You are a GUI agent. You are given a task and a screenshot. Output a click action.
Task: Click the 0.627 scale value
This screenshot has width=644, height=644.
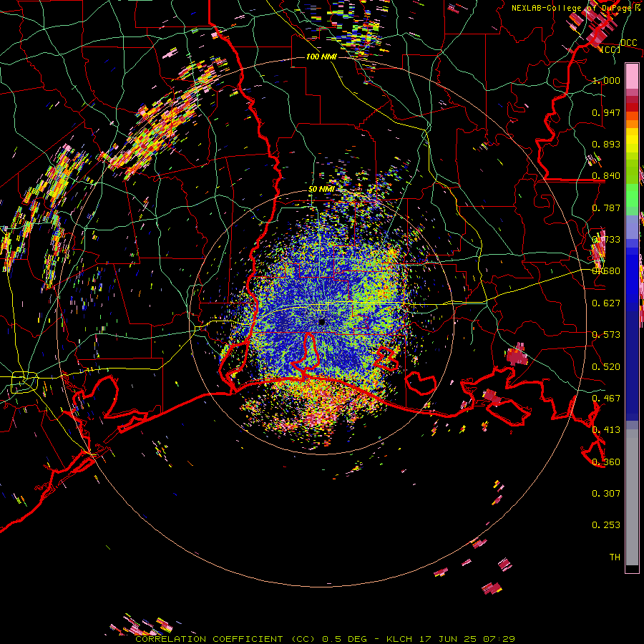click(606, 303)
